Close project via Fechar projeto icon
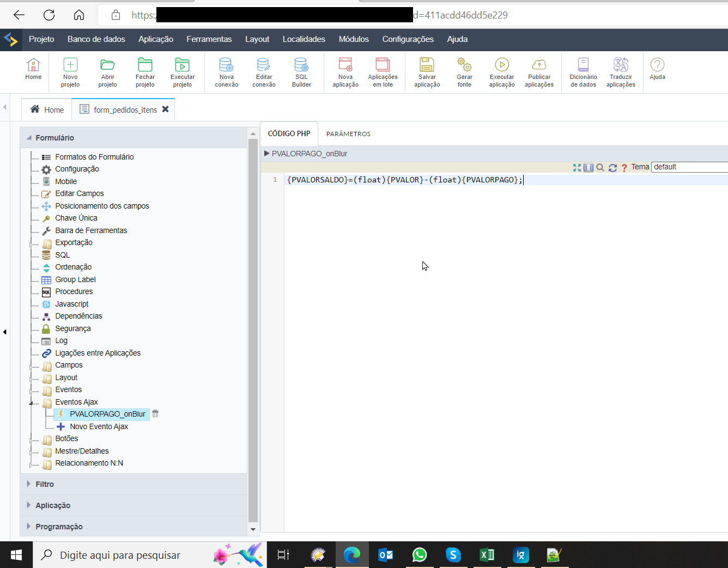728x568 pixels. point(145,72)
